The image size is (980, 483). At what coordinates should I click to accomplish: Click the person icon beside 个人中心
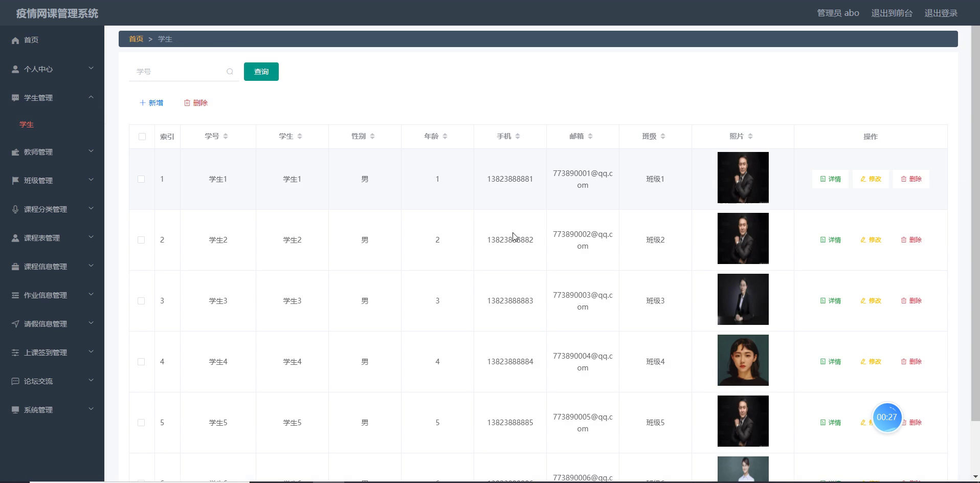[x=15, y=69]
